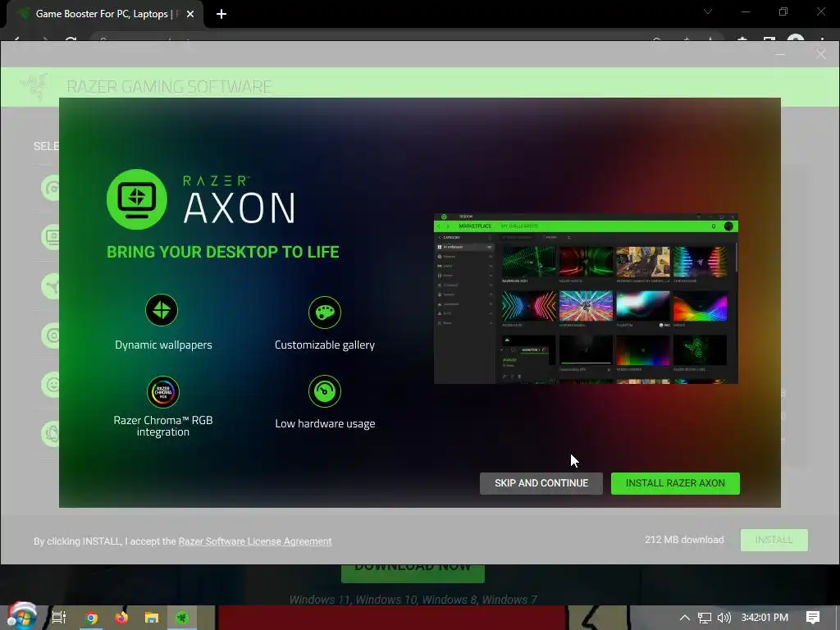Viewport: 840px width, 630px height.
Task: Click the 'RAZER GAMING SOFTWARE' header title
Action: click(x=169, y=86)
